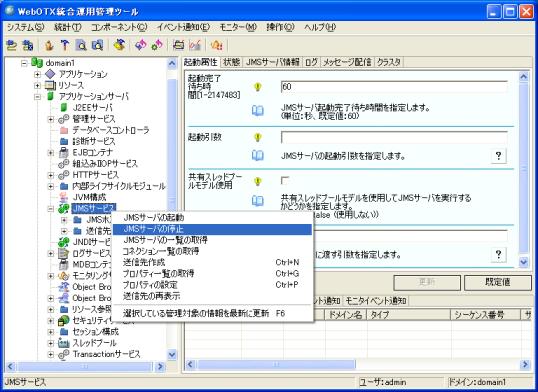Click the book icon beside JMSサーバ起動完了待ち時間 description
The image size is (538, 392).
(258, 111)
